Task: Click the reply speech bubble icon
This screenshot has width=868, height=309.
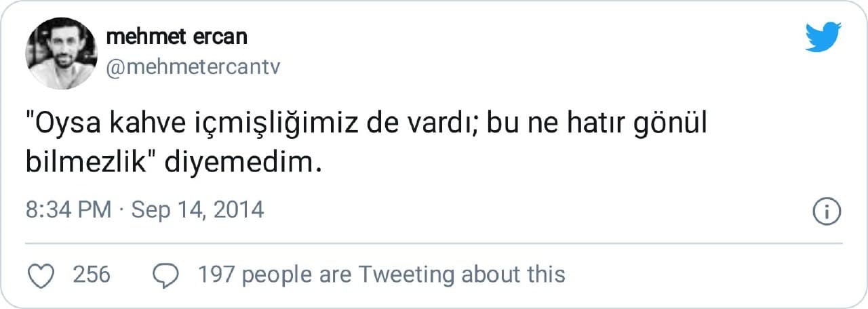Action: tap(165, 274)
